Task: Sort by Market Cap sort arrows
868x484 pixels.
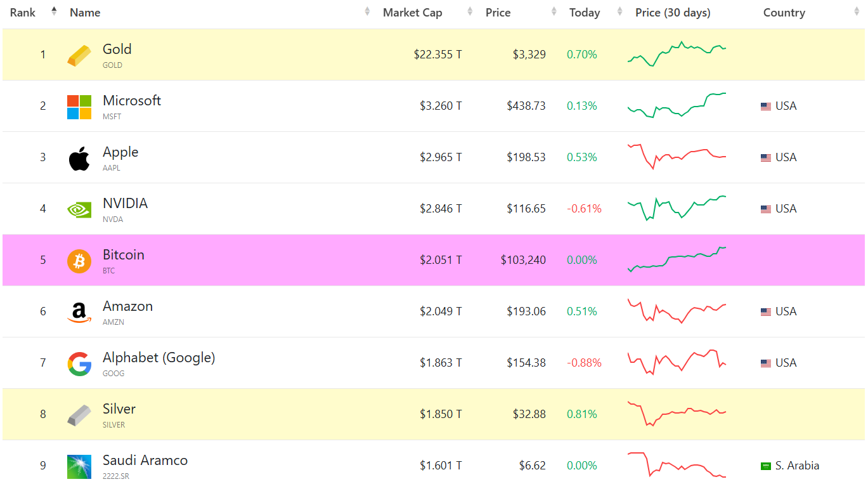Action: (470, 12)
